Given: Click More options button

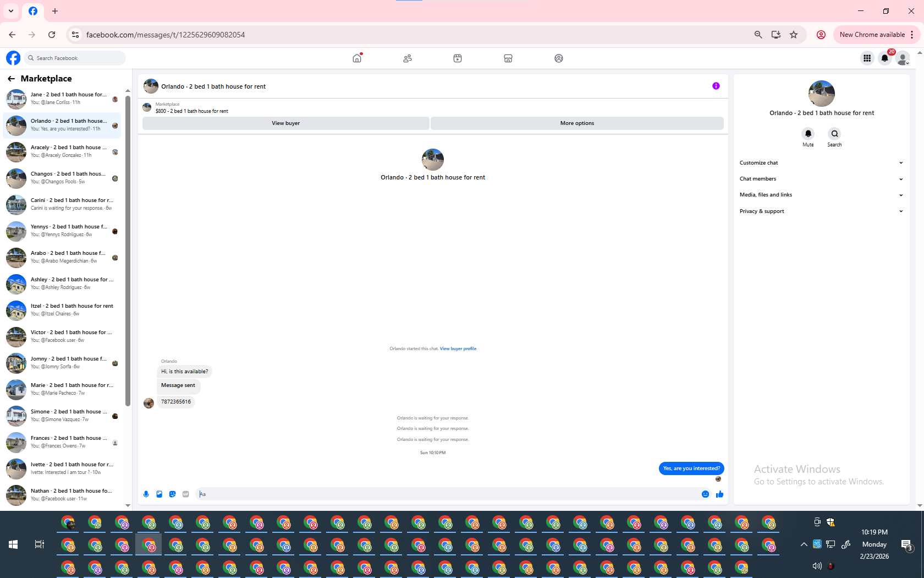Looking at the screenshot, I should click(577, 123).
